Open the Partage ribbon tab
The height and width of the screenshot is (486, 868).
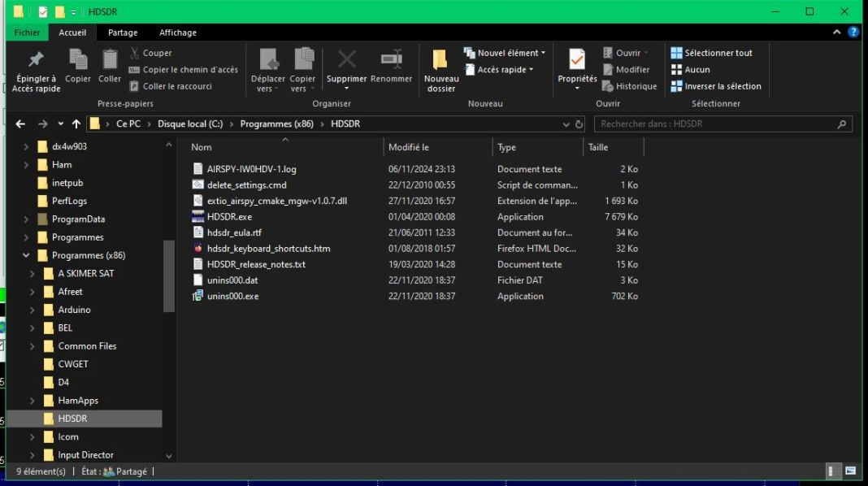point(123,33)
